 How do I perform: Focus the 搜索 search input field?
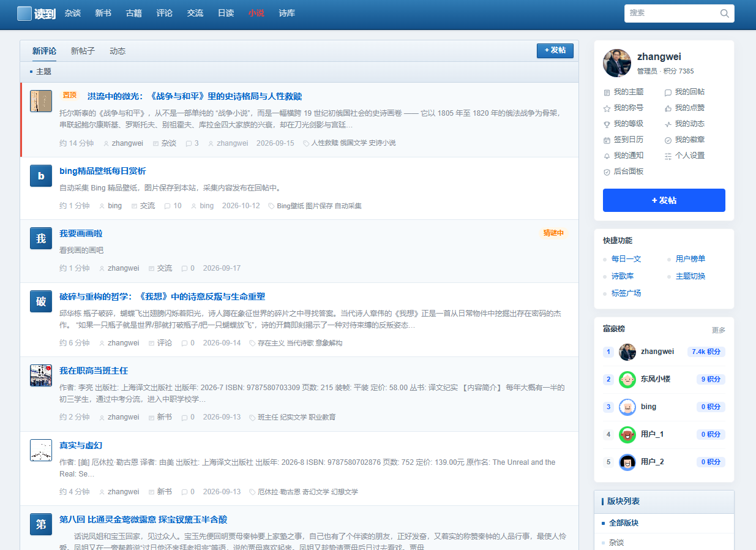672,13
